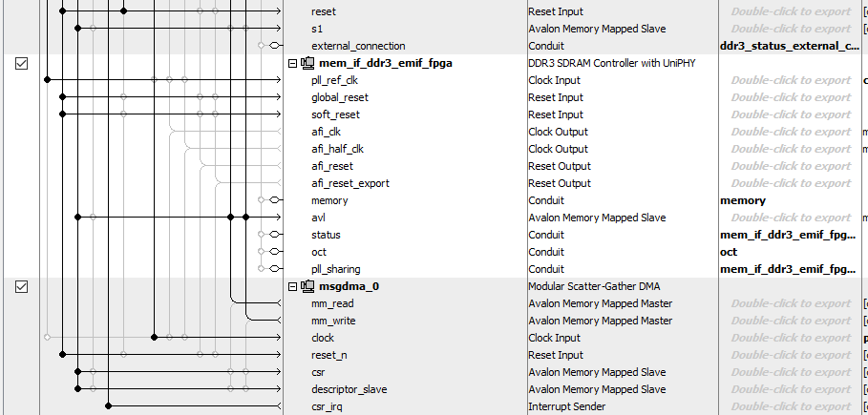Viewport: 868px width, 415px height.
Task: Click export field for avl
Action: click(791, 218)
